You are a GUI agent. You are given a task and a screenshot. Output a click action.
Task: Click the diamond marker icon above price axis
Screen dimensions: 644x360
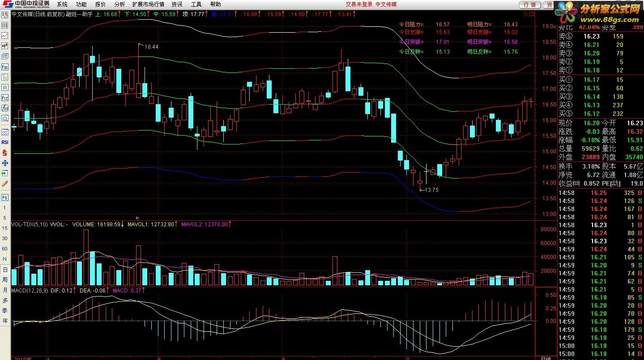tap(525, 14)
